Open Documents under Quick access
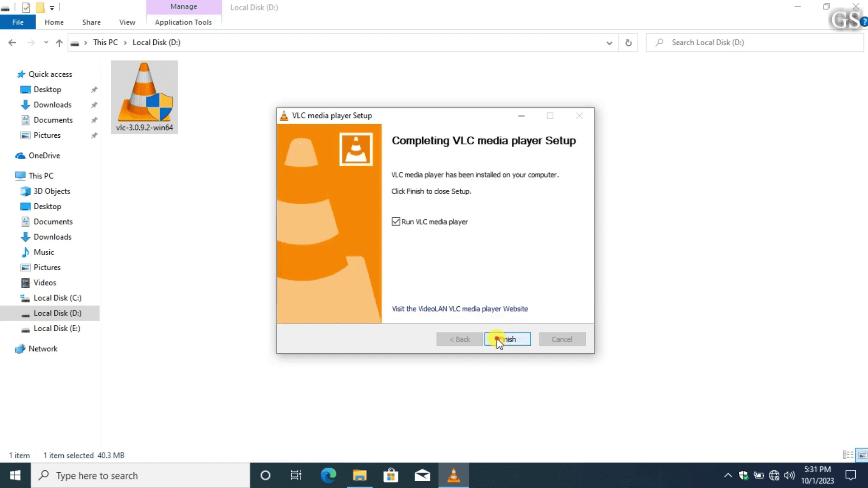The image size is (868, 488). point(53,120)
